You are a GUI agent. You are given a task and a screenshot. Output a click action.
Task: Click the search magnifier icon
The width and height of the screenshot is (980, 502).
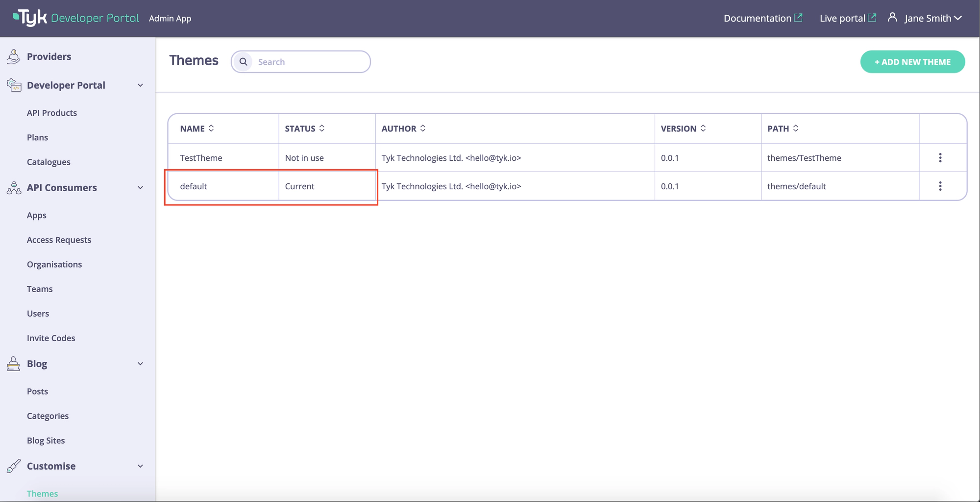click(243, 62)
